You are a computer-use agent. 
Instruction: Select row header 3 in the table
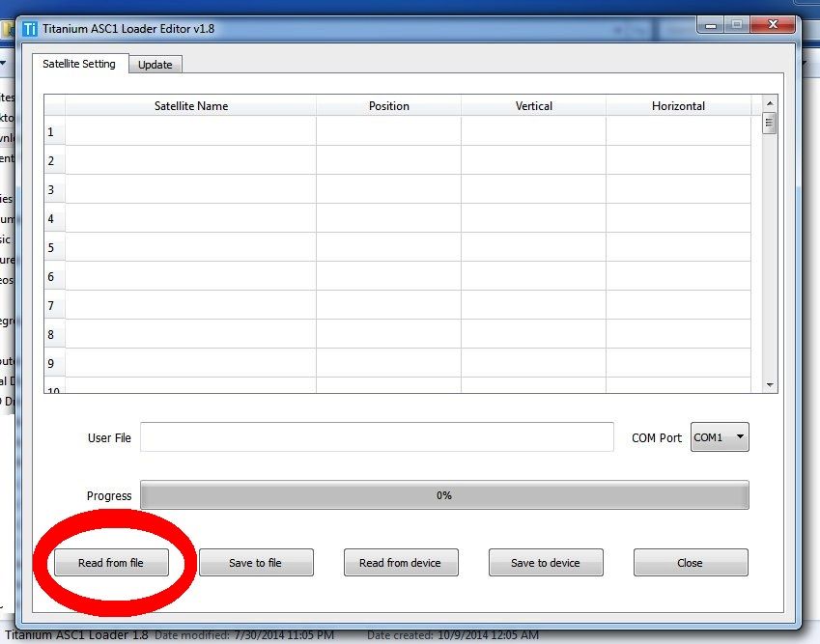click(54, 189)
